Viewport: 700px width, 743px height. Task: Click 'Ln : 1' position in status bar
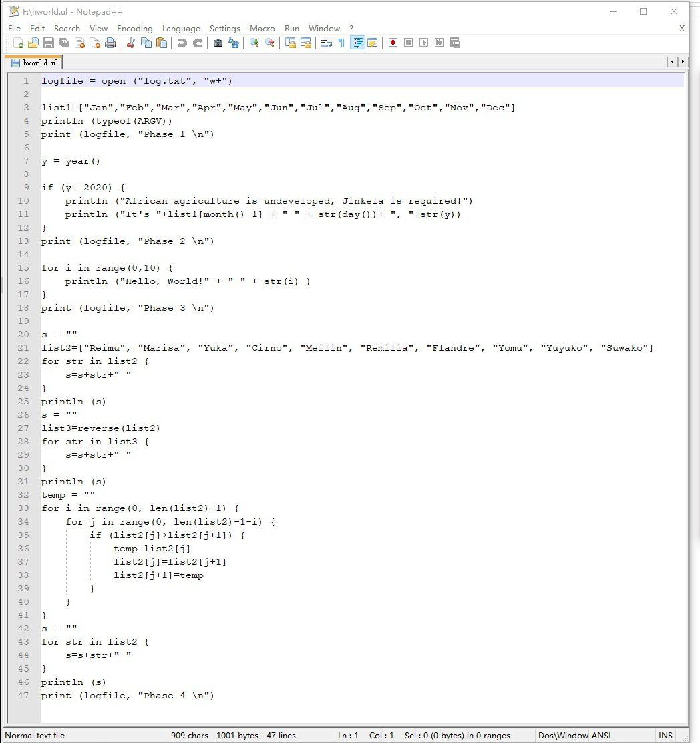348,736
